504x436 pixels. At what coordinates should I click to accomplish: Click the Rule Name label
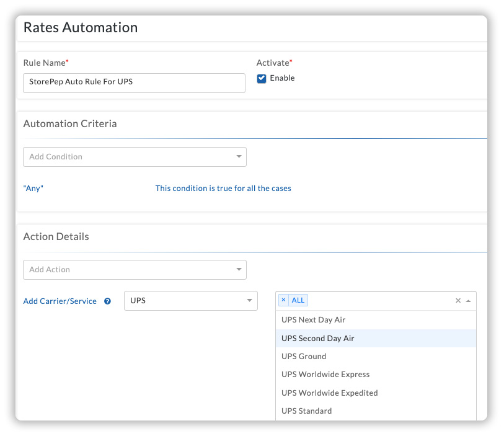45,63
